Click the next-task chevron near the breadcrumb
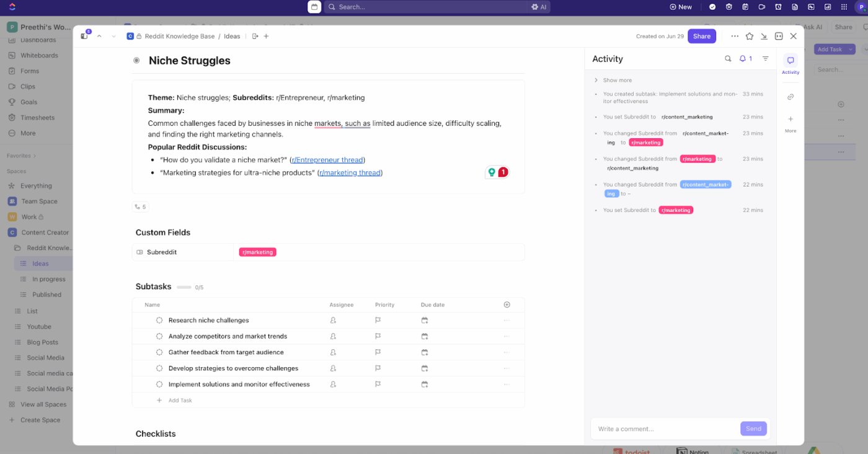 pyautogui.click(x=113, y=36)
